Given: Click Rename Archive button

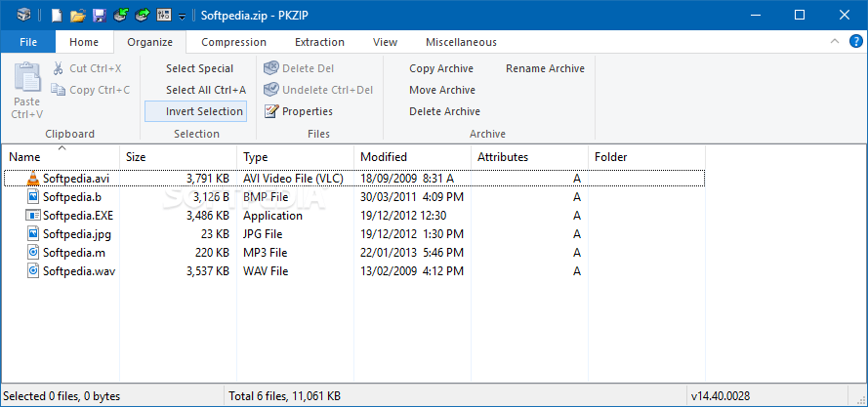Looking at the screenshot, I should point(545,68).
